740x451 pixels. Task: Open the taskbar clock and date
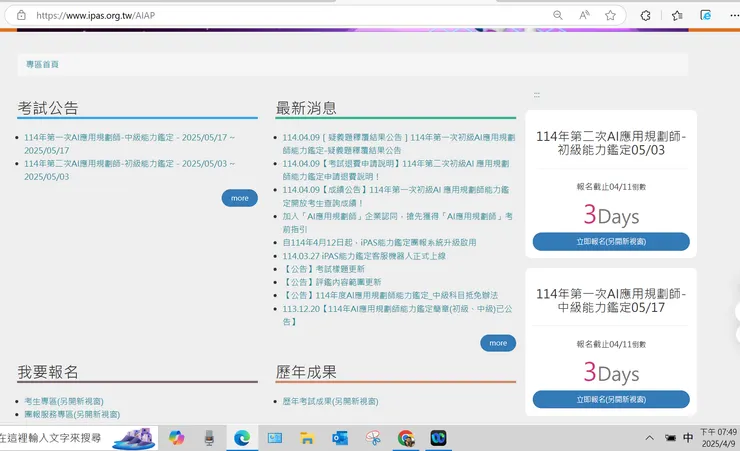[718, 438]
